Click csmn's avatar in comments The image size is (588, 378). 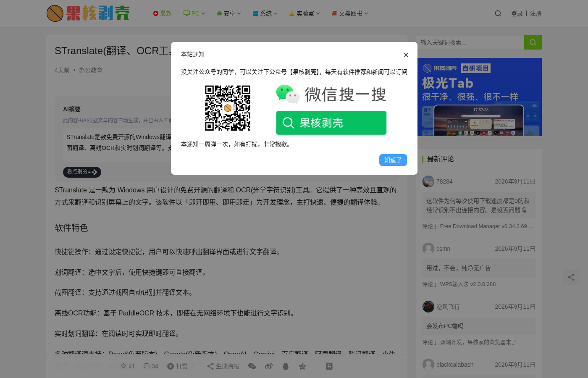click(x=428, y=249)
